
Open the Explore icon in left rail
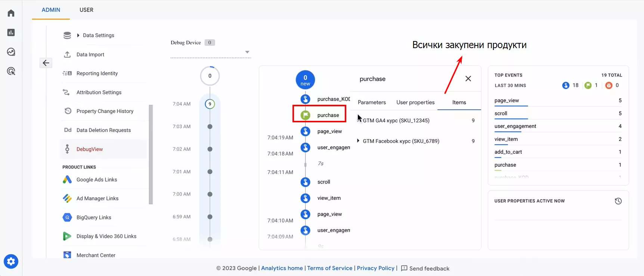pos(11,52)
